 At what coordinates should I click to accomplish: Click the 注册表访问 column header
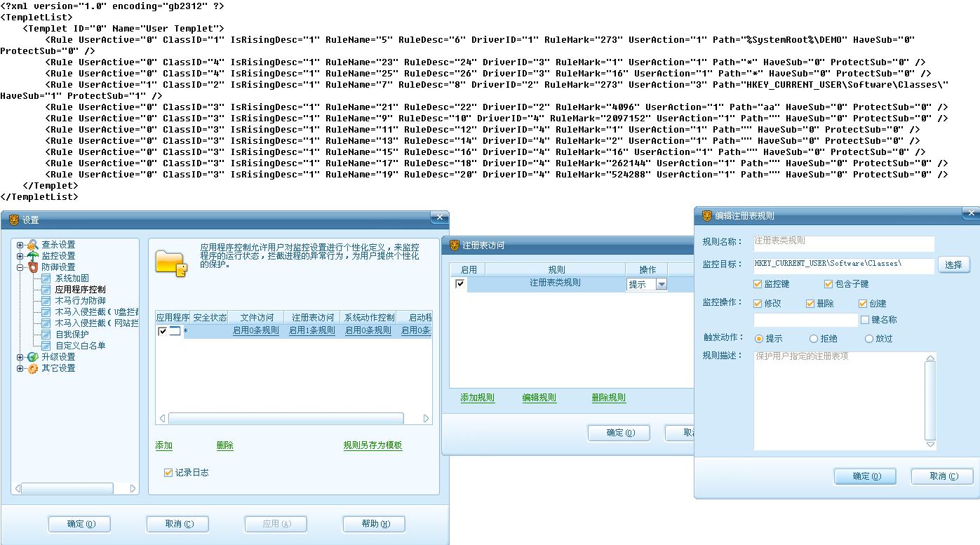pyautogui.click(x=312, y=318)
